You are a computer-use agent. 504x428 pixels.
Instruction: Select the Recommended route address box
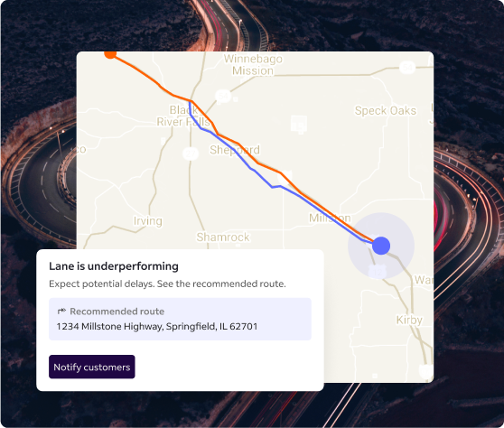point(180,319)
